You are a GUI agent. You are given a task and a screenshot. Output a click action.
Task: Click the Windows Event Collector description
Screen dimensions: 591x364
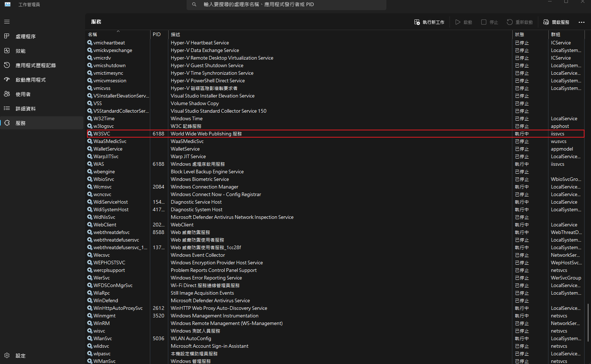pos(198,255)
